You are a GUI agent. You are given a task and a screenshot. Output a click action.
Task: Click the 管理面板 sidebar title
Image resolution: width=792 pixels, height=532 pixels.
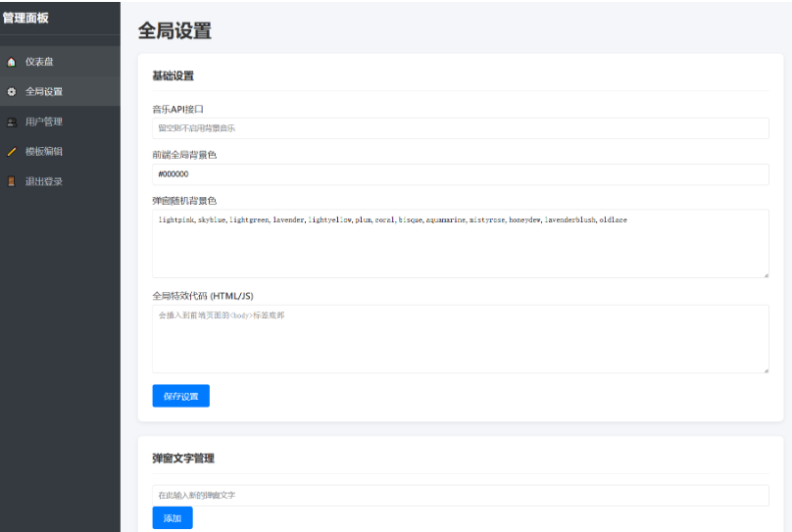coord(25,18)
